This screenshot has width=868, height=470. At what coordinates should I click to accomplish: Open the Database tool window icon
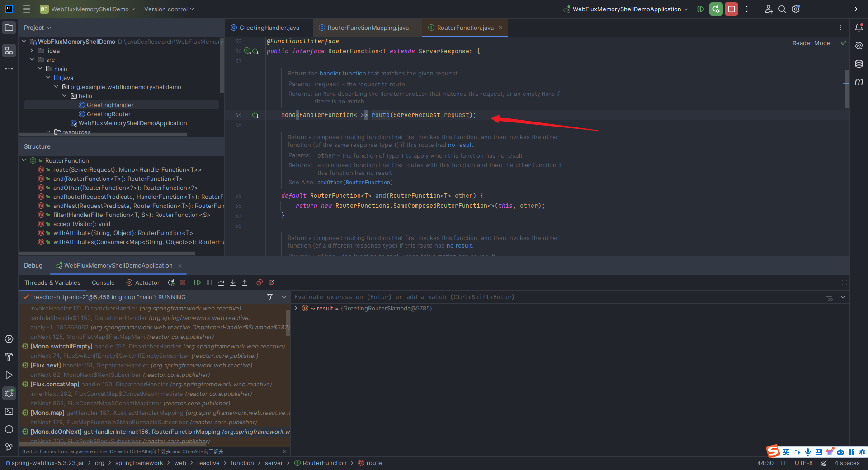pos(859,64)
